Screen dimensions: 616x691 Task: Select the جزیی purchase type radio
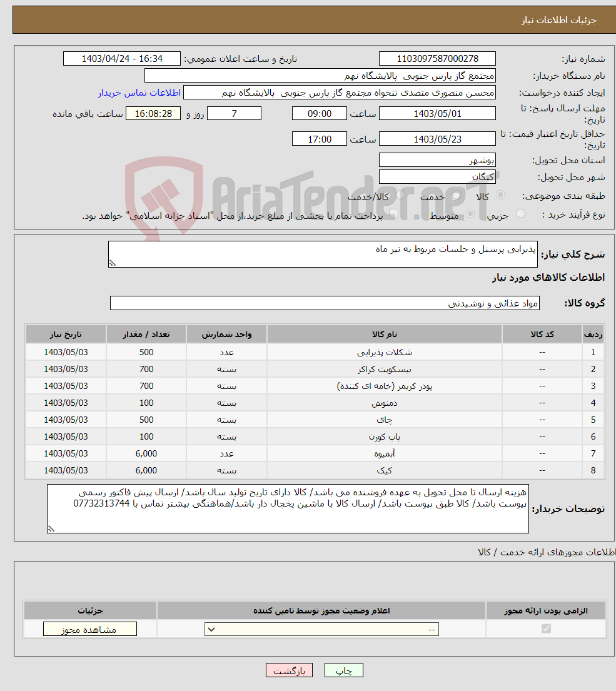520,214
